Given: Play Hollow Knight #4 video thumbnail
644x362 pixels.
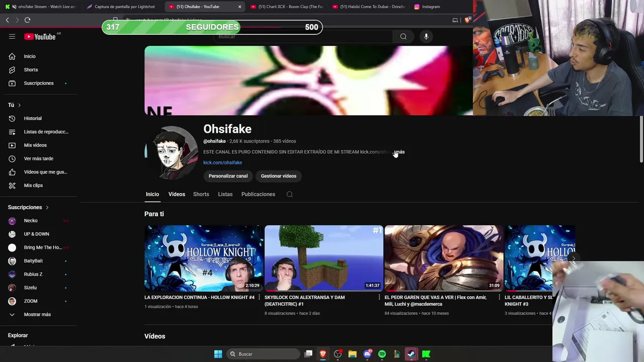Looking at the screenshot, I should coord(204,258).
